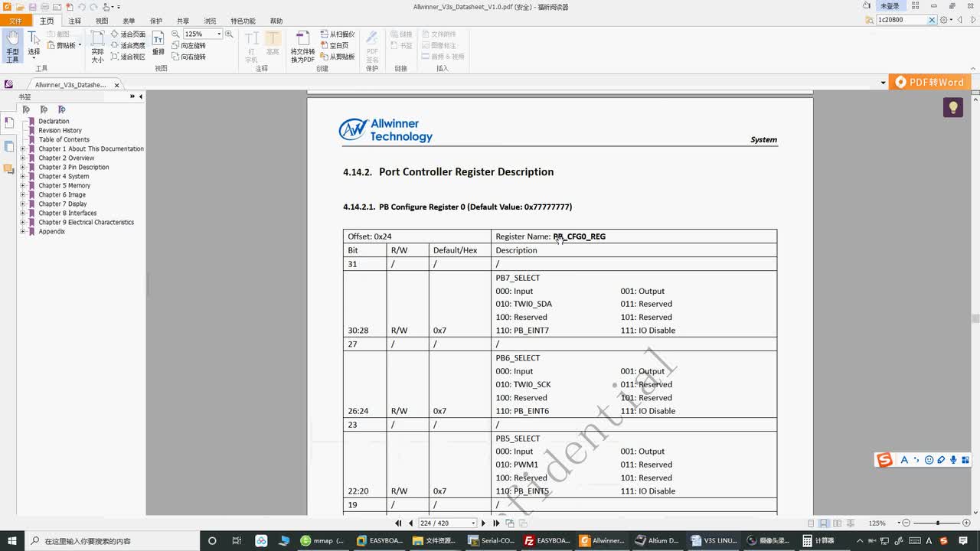Close the Allwinner_V3s_Datasheet document tab
The image size is (980, 551).
click(117, 85)
